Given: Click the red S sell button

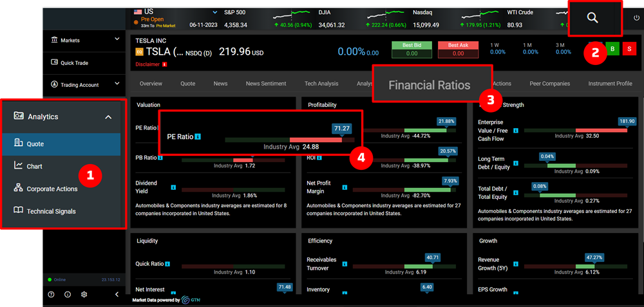Looking at the screenshot, I should pos(629,49).
